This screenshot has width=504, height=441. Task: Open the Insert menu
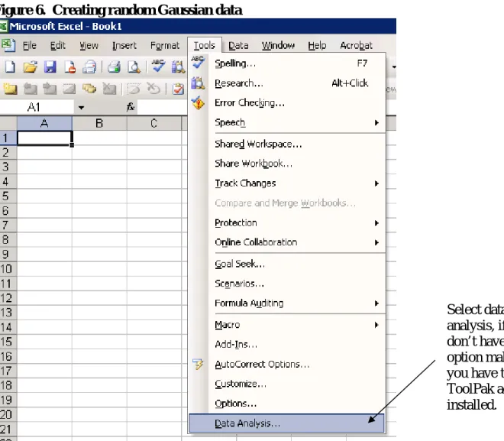pyautogui.click(x=124, y=46)
